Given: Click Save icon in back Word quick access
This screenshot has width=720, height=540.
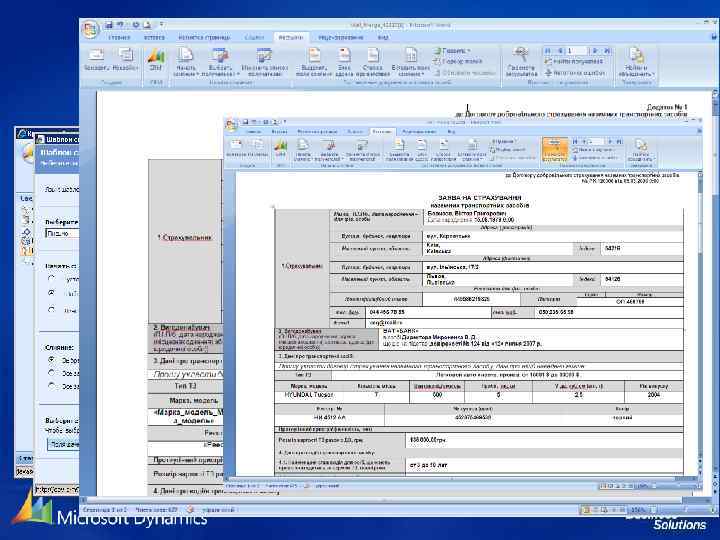Looking at the screenshot, I should coord(109,25).
